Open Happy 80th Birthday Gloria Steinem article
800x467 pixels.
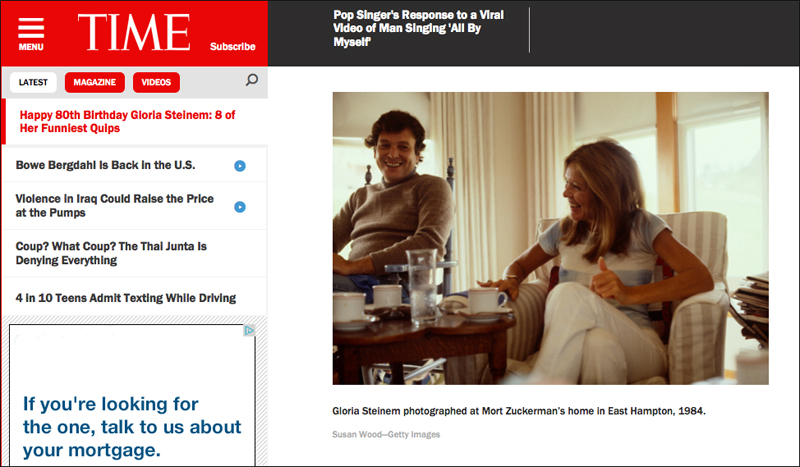click(x=127, y=122)
